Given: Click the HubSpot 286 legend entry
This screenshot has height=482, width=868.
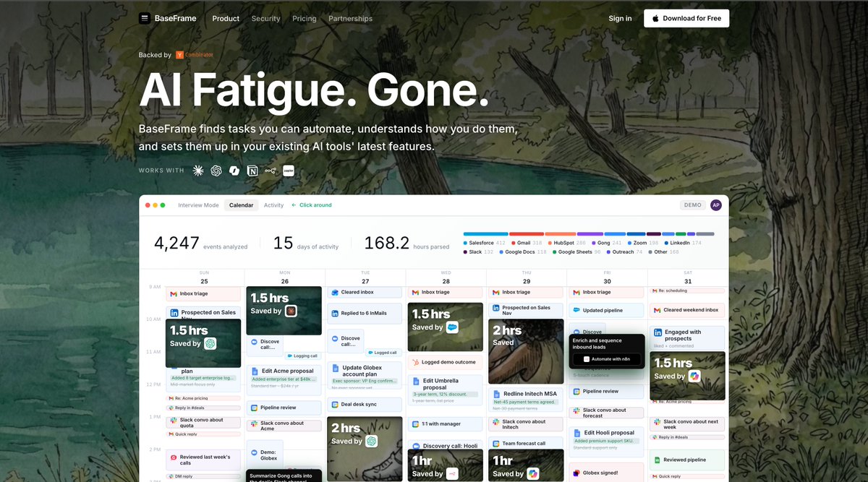Looking at the screenshot, I should [566, 243].
